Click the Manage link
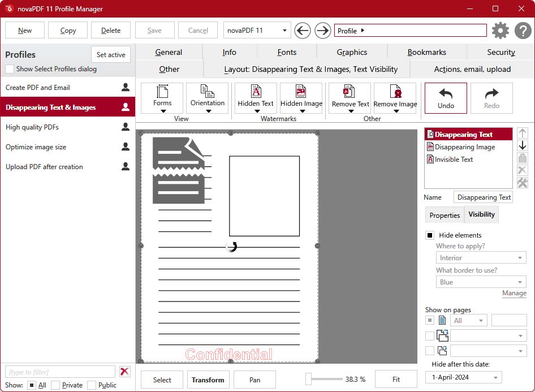Image resolution: width=535 pixels, height=392 pixels. pos(514,293)
